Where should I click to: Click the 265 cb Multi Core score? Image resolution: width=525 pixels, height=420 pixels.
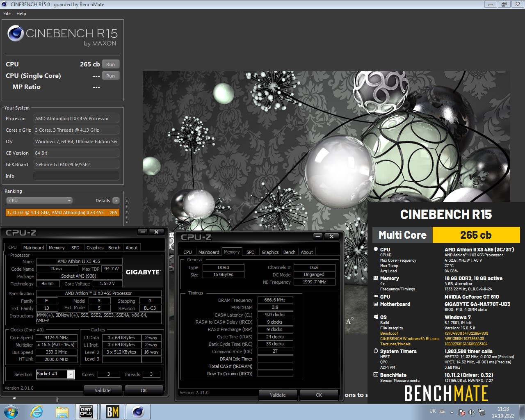pyautogui.click(x=476, y=235)
